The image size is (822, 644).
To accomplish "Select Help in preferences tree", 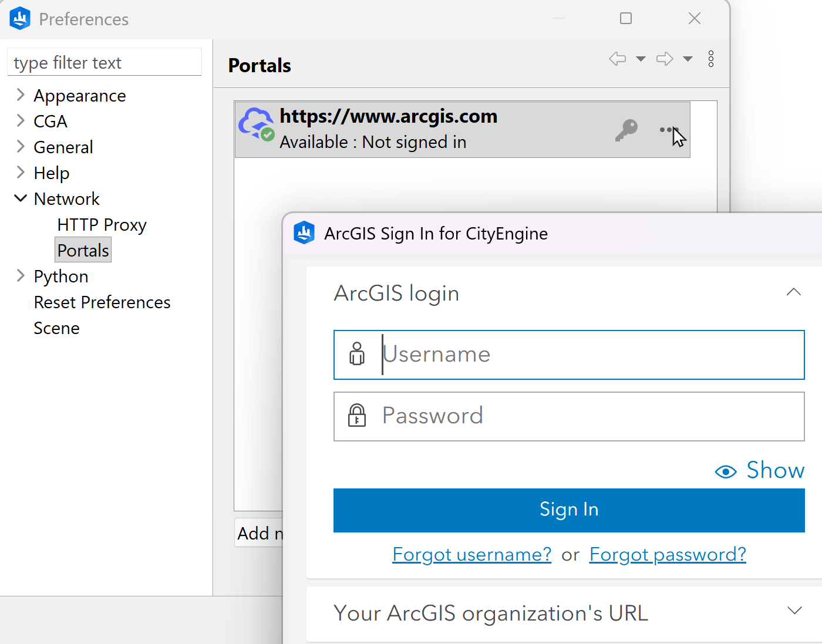I will coord(52,173).
